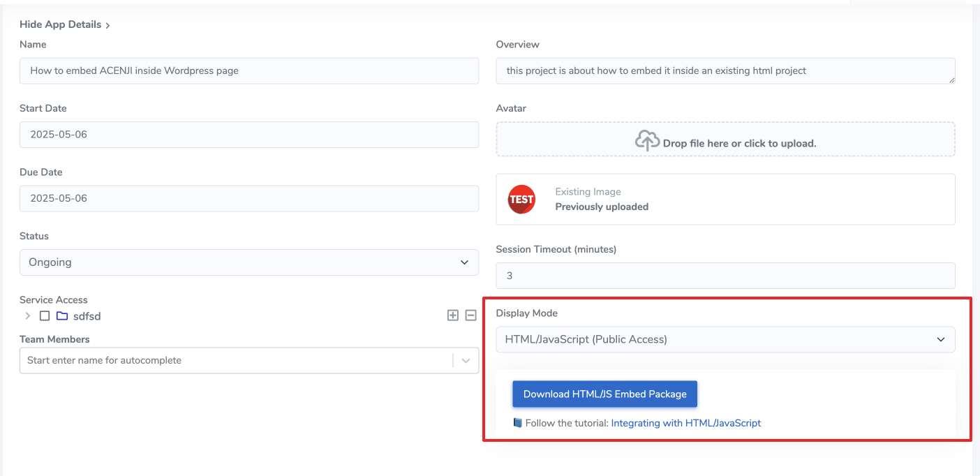980x476 pixels.
Task: Click the Name field with Wordpress title
Action: pos(248,70)
